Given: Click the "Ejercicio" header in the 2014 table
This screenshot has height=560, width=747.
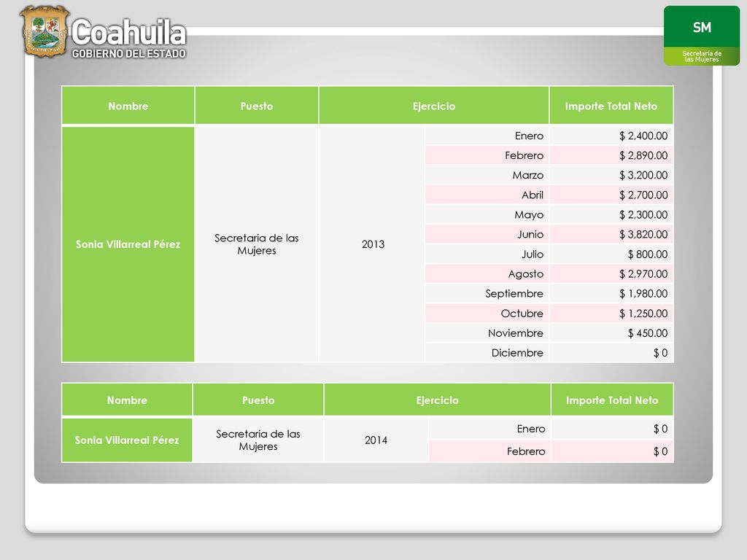Looking at the screenshot, I should click(x=438, y=400).
